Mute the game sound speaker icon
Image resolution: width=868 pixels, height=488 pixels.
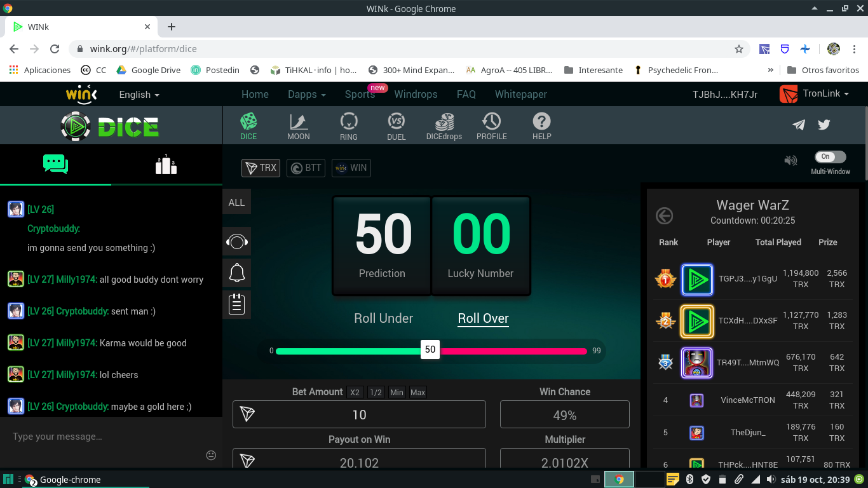click(x=790, y=161)
